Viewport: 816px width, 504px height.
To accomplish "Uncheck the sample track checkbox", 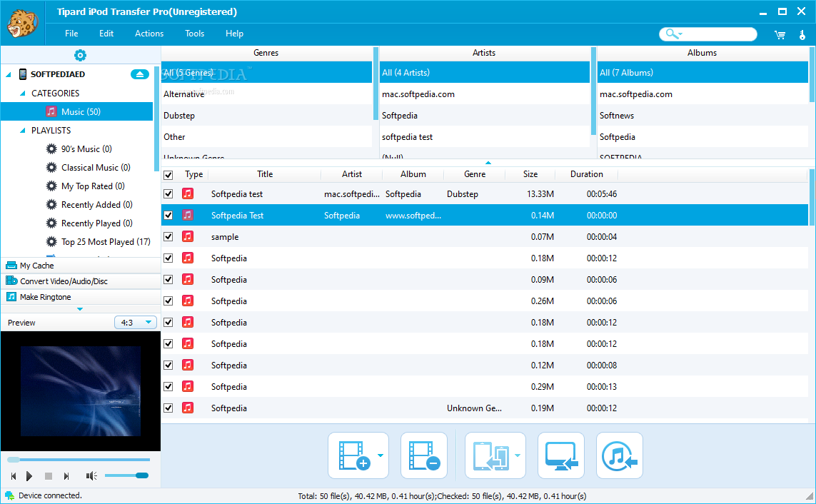I will point(168,237).
